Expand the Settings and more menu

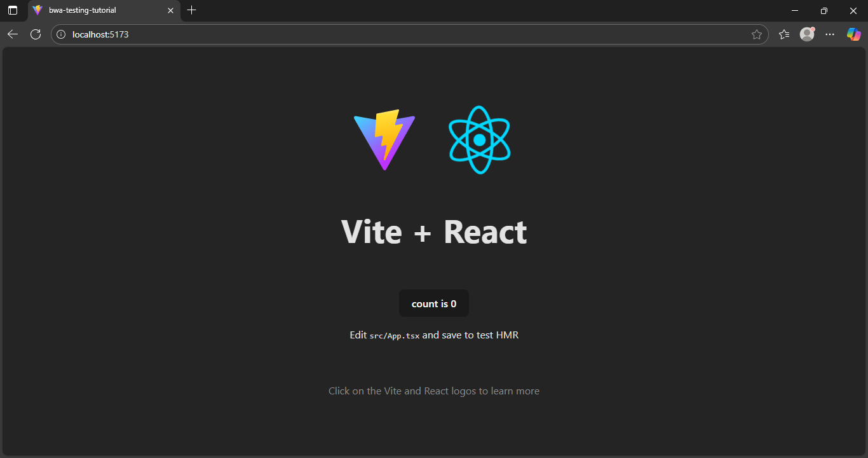click(830, 34)
